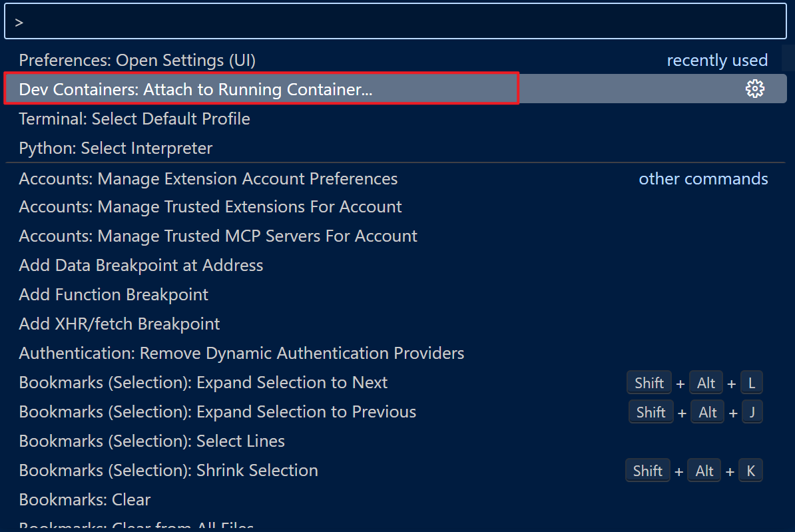Open Python: Select Interpreter command
795x532 pixels.
(116, 148)
